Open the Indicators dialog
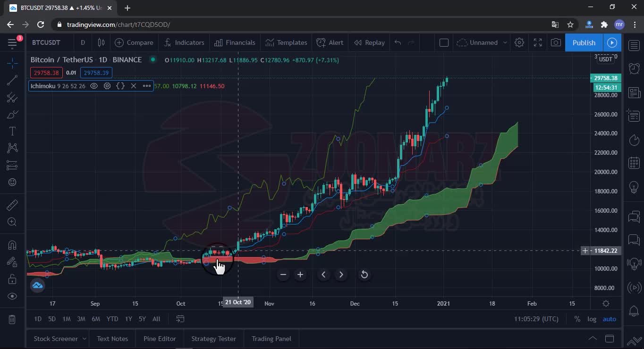 pyautogui.click(x=184, y=42)
